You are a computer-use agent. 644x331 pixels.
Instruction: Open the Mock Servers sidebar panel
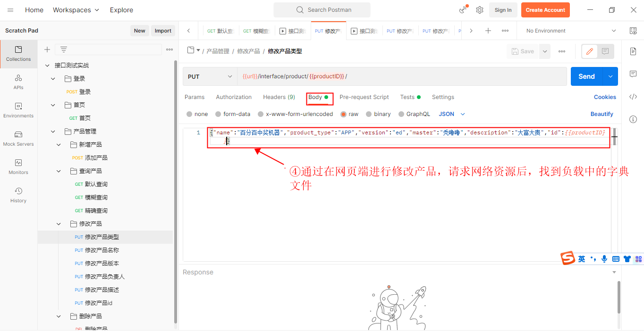[18, 139]
